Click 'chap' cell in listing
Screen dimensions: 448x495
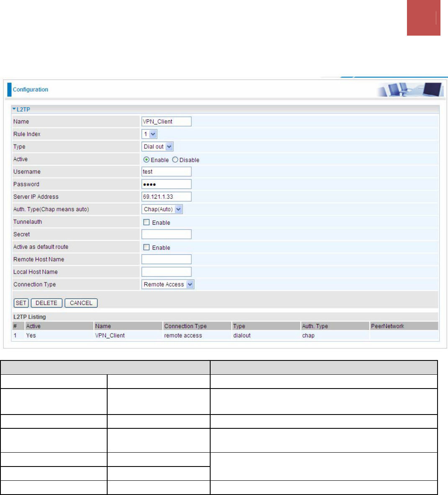[308, 336]
